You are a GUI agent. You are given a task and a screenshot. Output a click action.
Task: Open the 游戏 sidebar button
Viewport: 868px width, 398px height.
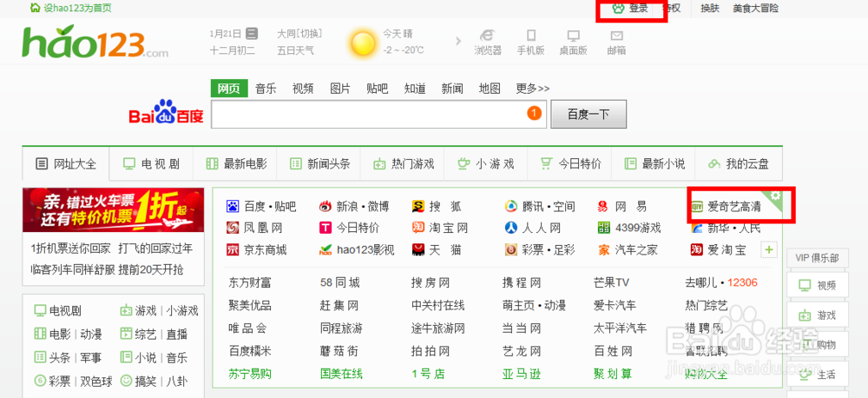(x=817, y=315)
